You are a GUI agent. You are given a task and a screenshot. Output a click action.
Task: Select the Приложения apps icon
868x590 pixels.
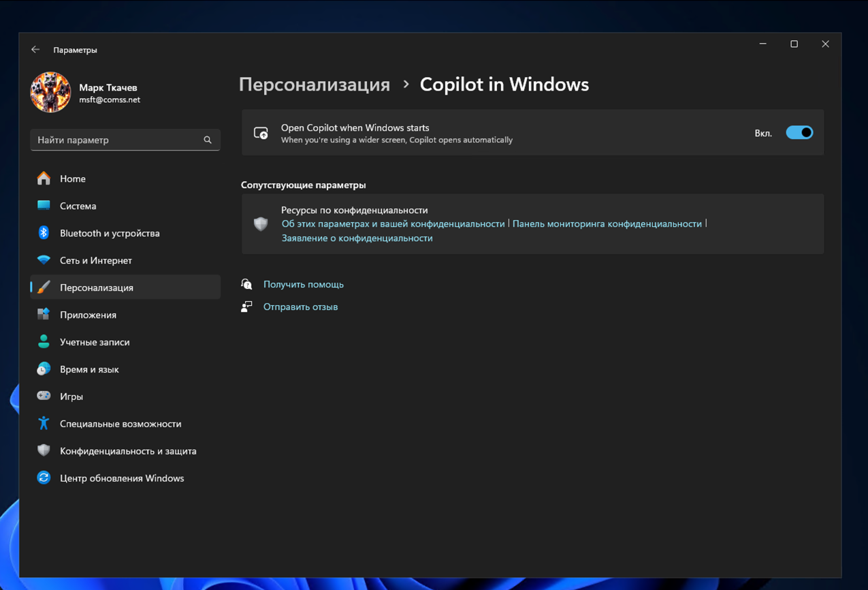tap(44, 315)
